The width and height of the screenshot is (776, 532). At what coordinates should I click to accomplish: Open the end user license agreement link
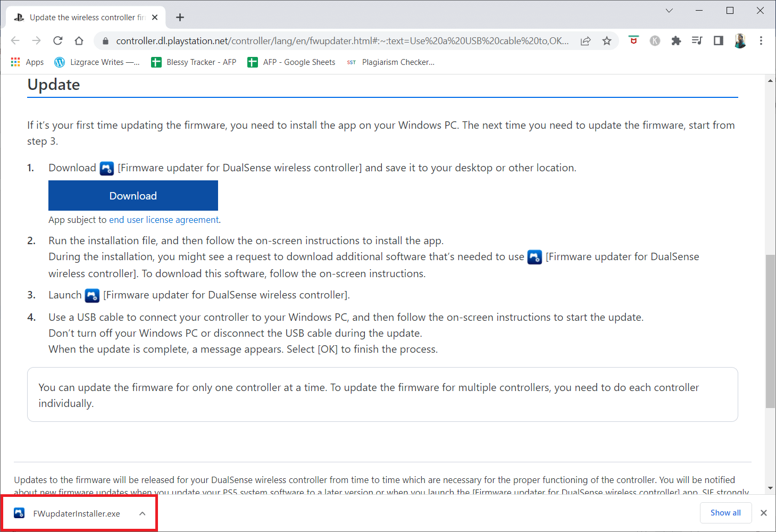(x=163, y=219)
